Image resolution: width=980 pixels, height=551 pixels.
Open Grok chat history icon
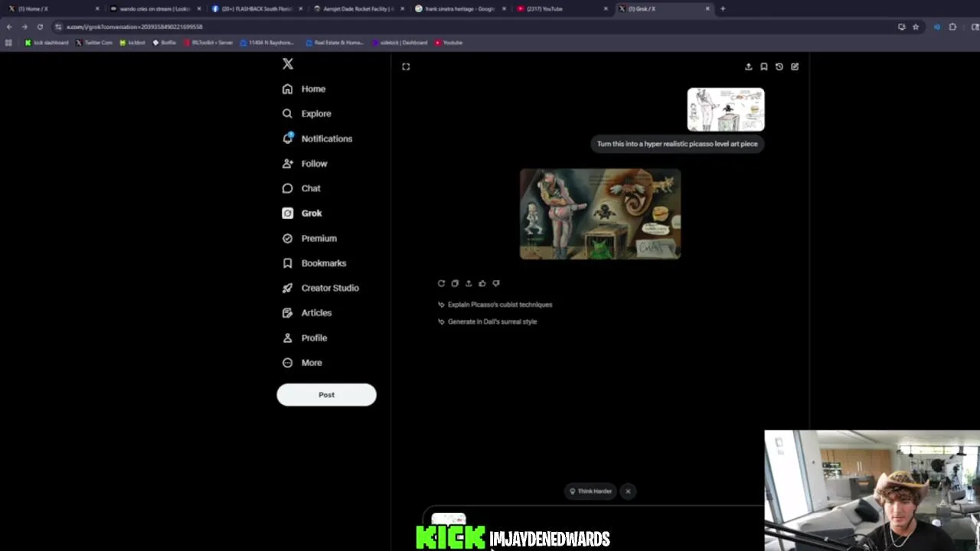[x=779, y=67]
